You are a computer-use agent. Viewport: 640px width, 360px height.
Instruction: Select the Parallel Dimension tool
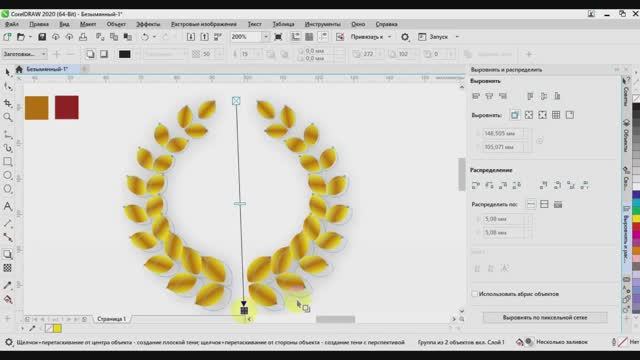click(7, 223)
